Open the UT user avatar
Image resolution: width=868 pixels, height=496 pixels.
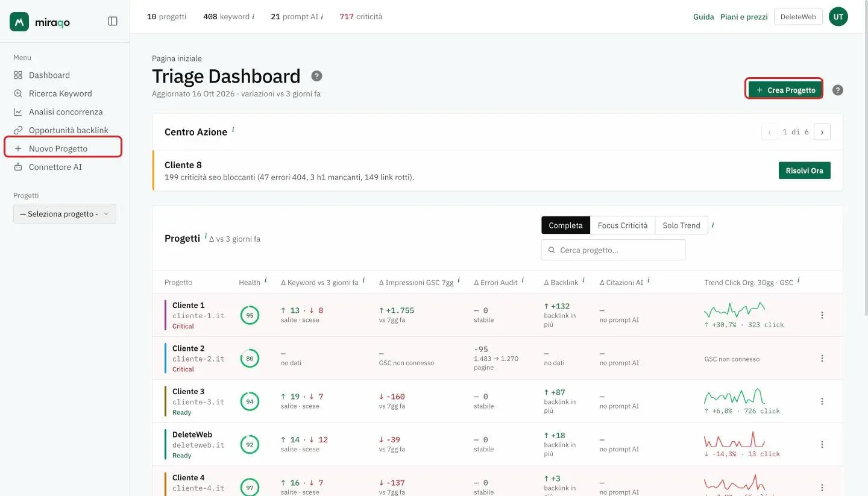click(x=838, y=17)
